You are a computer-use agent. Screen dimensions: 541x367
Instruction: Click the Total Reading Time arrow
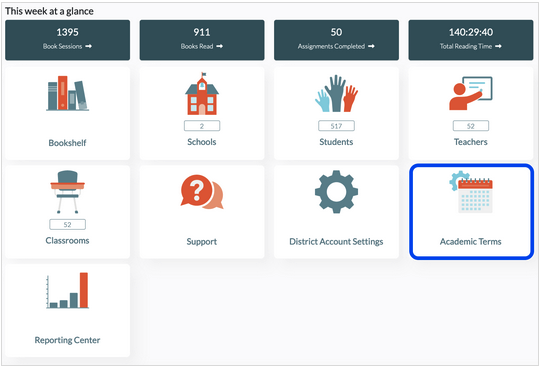click(498, 46)
